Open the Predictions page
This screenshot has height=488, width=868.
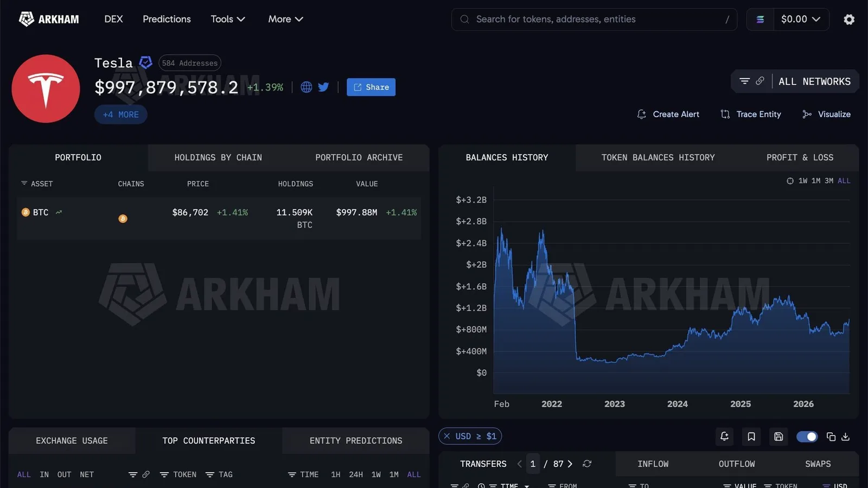point(167,19)
